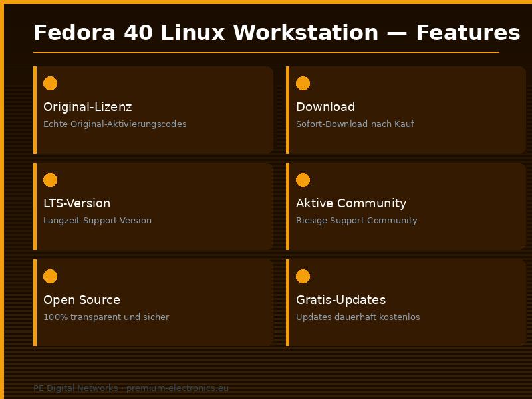532x399 pixels.
Task: Click the orange accent bar beside LTS-Version
Action: click(x=35, y=206)
